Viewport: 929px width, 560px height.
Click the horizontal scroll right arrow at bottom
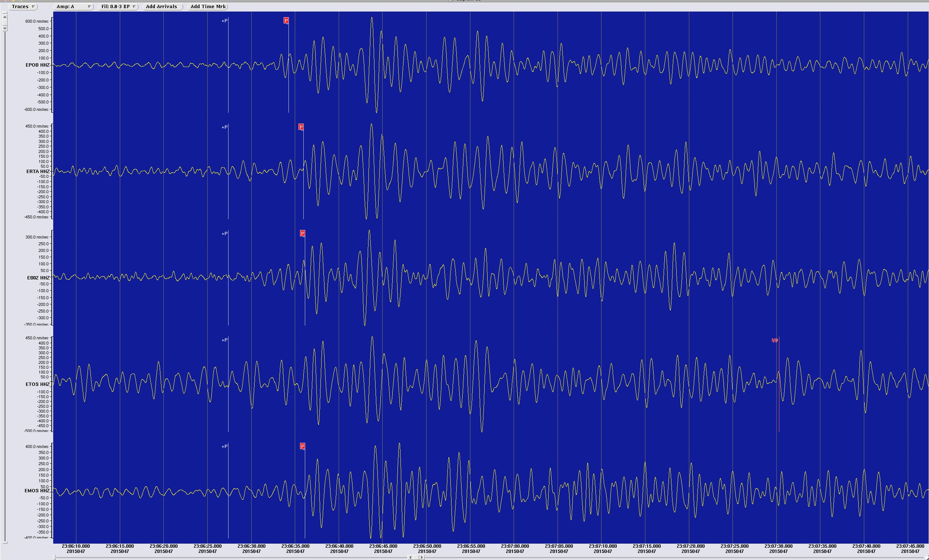[x=422, y=557]
